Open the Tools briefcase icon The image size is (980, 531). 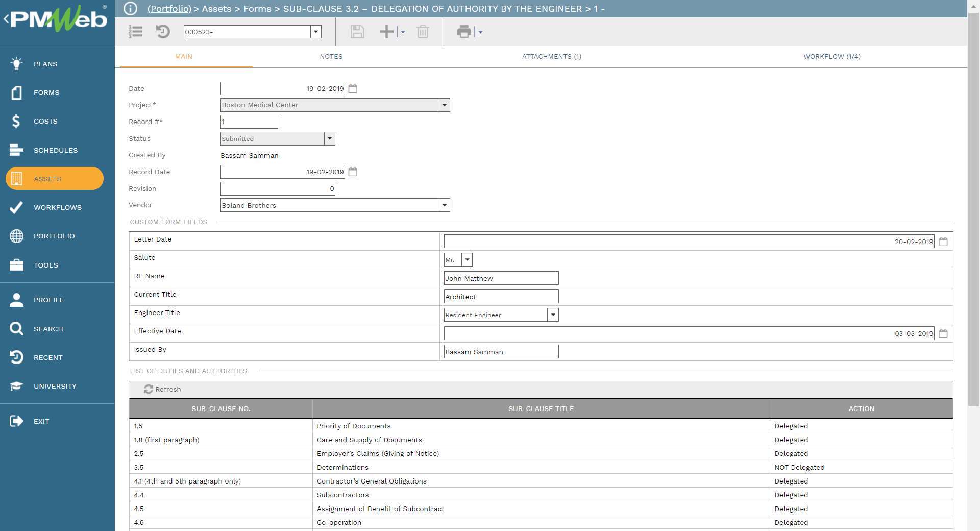coord(16,265)
